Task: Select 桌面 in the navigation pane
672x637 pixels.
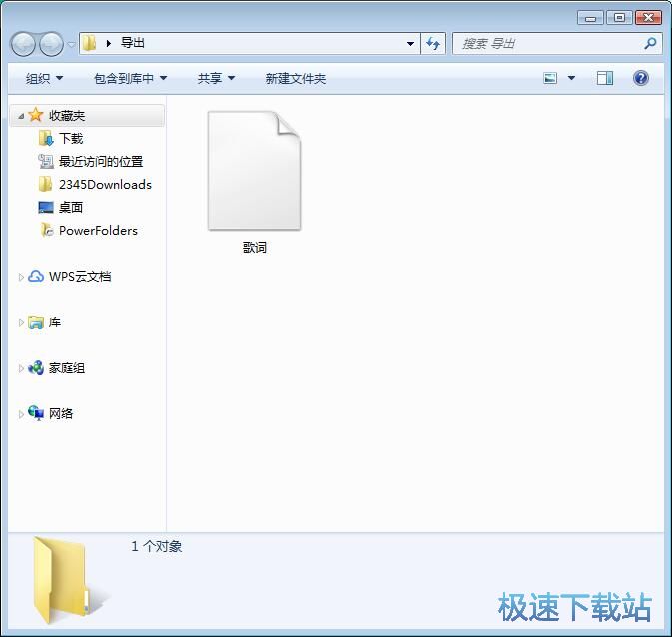Action: pos(71,208)
